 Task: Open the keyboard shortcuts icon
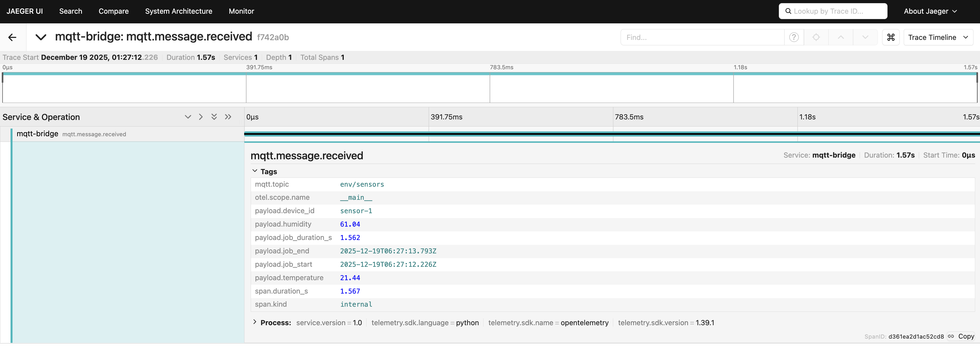click(x=891, y=37)
